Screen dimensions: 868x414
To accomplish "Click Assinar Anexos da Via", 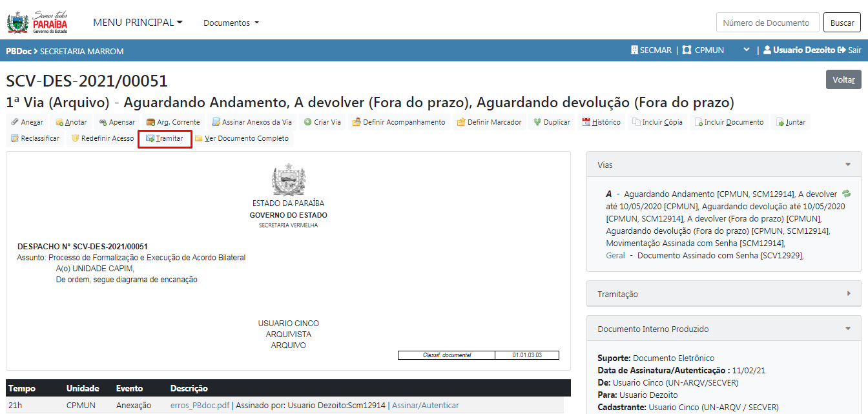I will coord(252,122).
